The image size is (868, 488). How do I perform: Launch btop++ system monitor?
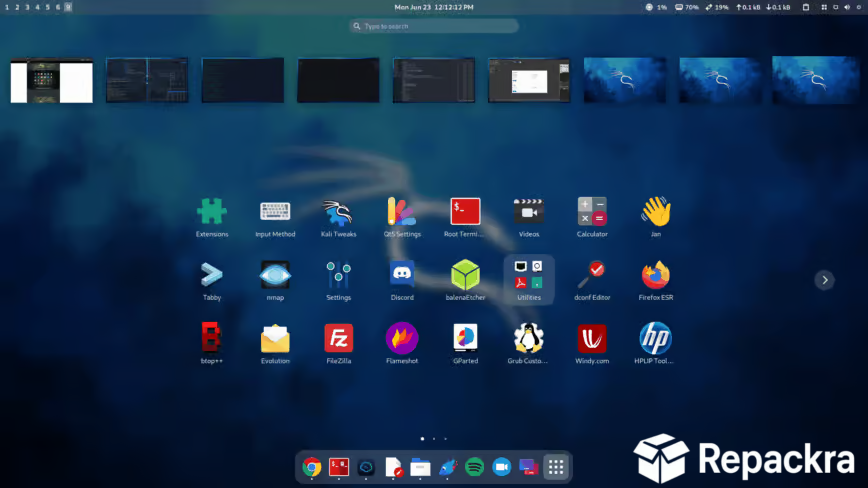point(212,344)
